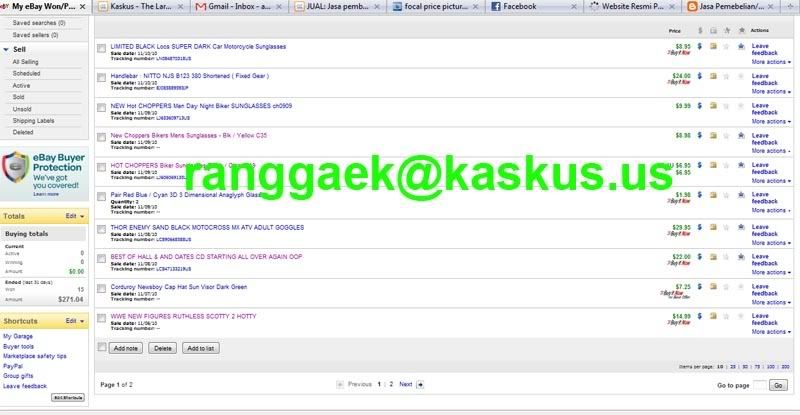This screenshot has height=415, width=800.
Task: Click the eBay Buyer Protection shield banner
Action: 44,174
